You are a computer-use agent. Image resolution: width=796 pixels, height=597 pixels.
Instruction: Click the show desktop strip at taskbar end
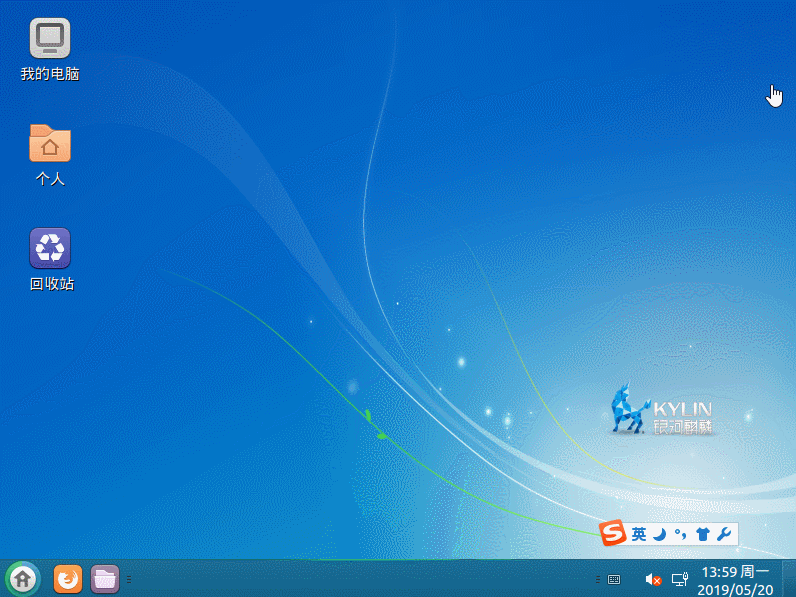(789, 579)
